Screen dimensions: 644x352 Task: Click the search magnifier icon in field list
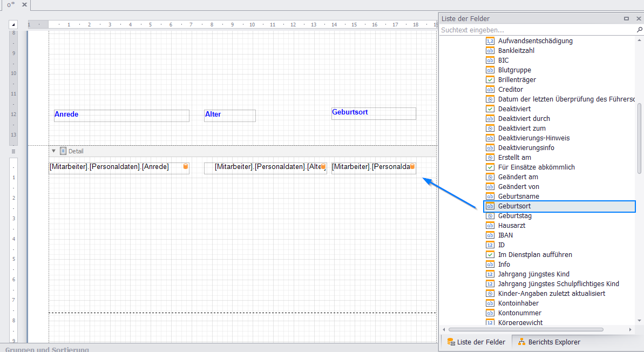pyautogui.click(x=640, y=30)
